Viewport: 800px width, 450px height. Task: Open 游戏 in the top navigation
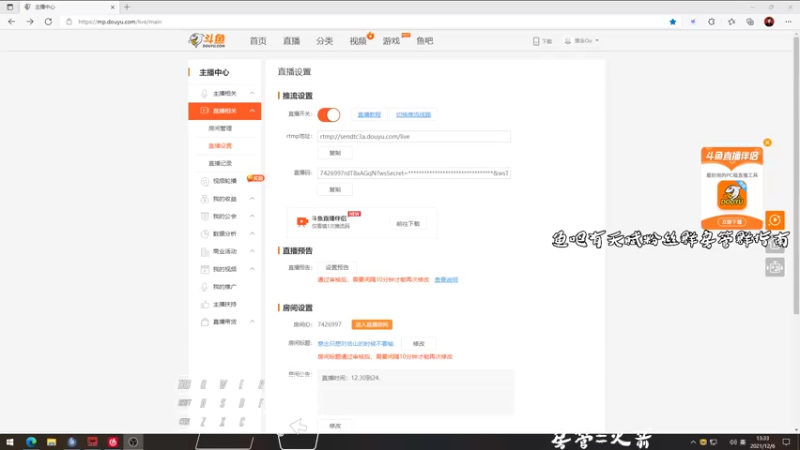click(x=391, y=41)
